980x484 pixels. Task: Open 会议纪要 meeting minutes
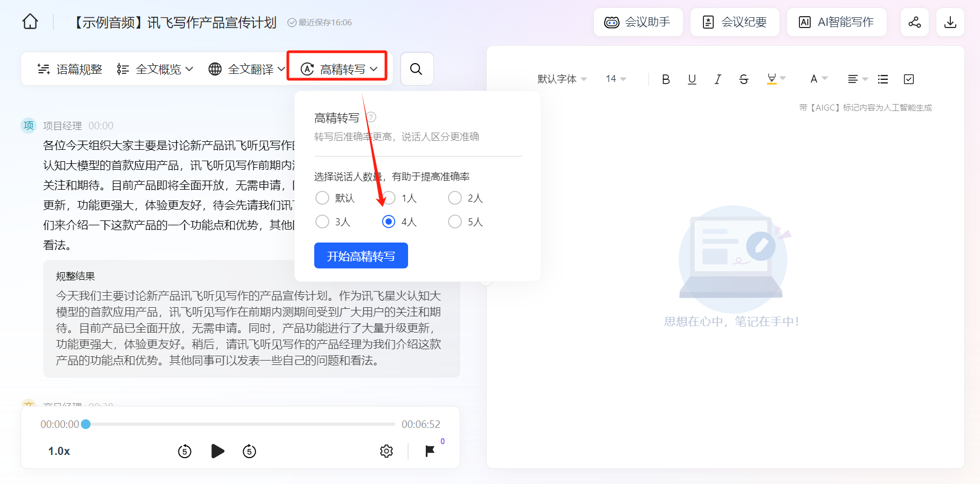click(x=735, y=22)
